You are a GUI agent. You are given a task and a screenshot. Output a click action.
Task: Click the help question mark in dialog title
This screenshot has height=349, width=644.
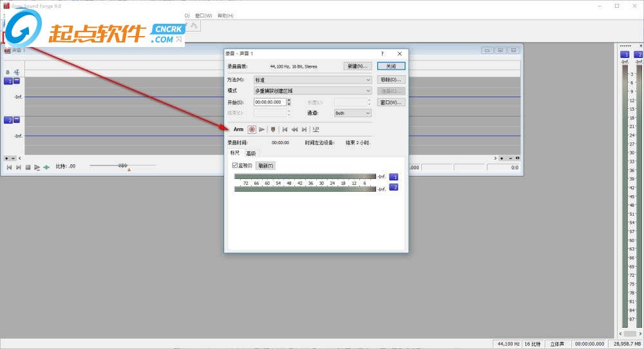(383, 54)
